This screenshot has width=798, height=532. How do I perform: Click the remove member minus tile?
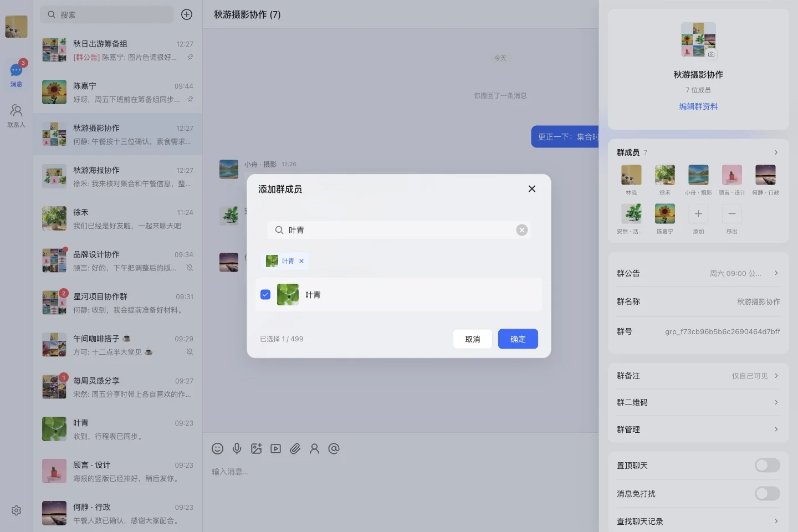[731, 214]
